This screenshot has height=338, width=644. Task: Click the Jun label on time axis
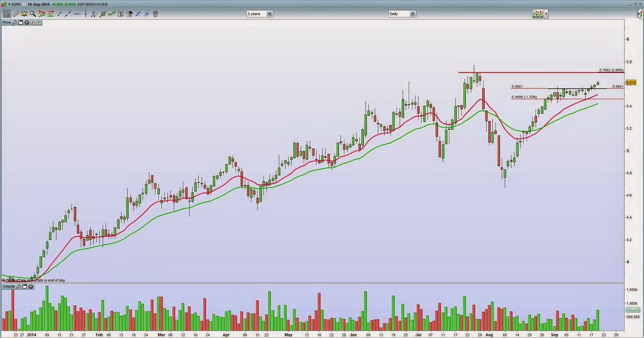353,335
